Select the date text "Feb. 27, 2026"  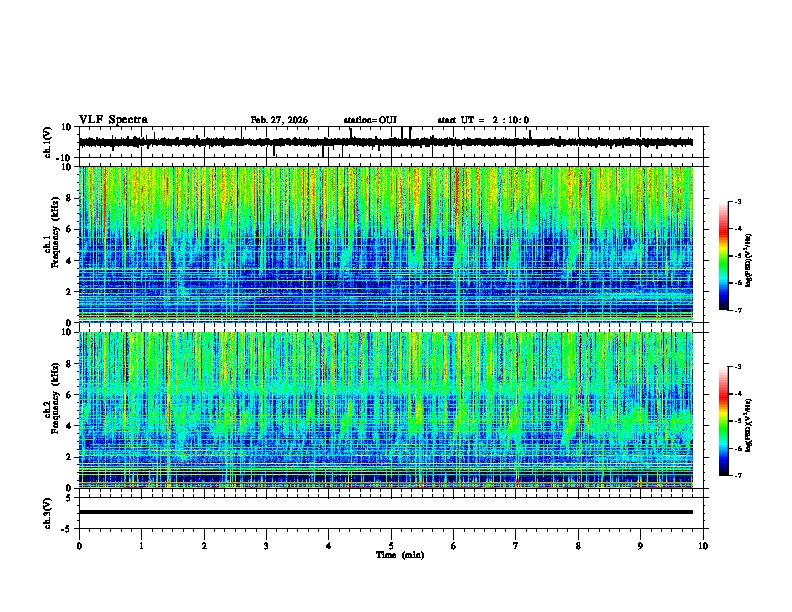click(x=279, y=120)
